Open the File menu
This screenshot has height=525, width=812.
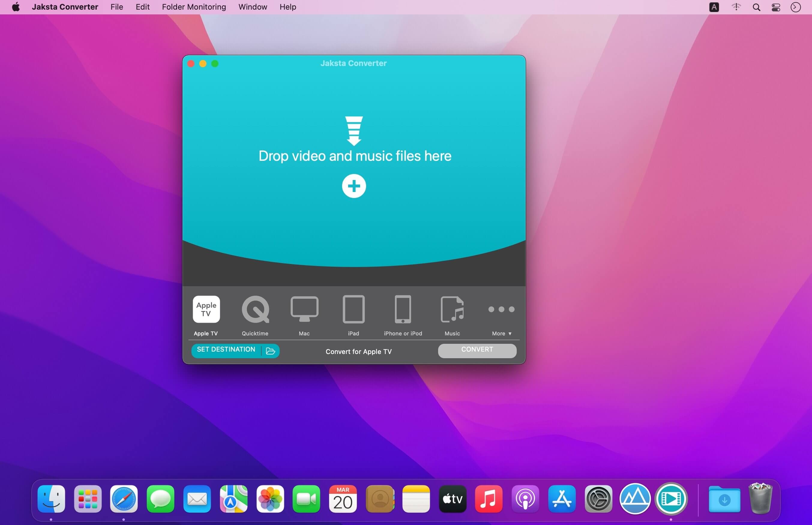(x=117, y=7)
